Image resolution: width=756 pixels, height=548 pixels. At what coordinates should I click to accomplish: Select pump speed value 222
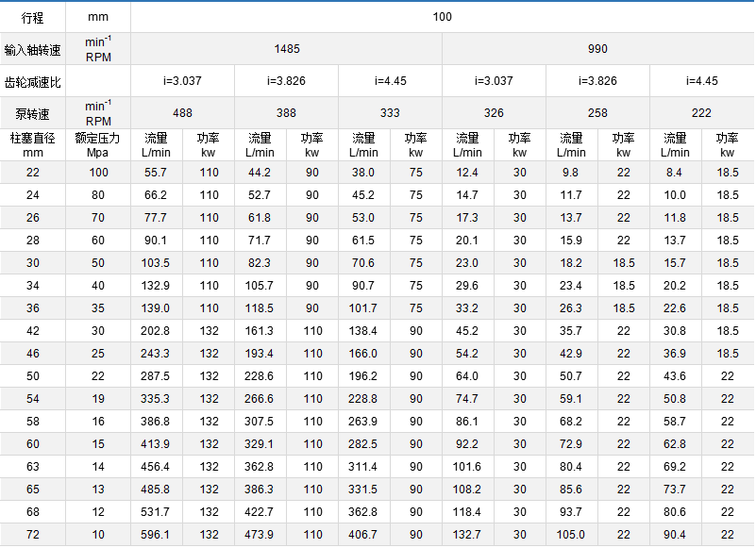click(x=701, y=113)
